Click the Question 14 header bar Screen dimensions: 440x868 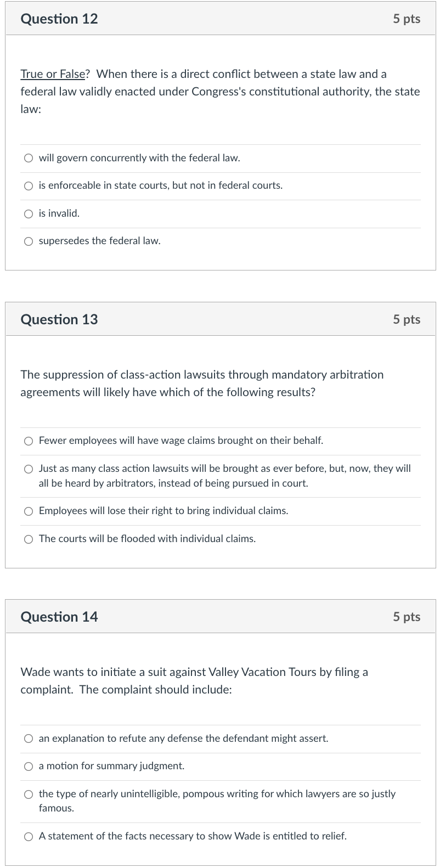59,616
